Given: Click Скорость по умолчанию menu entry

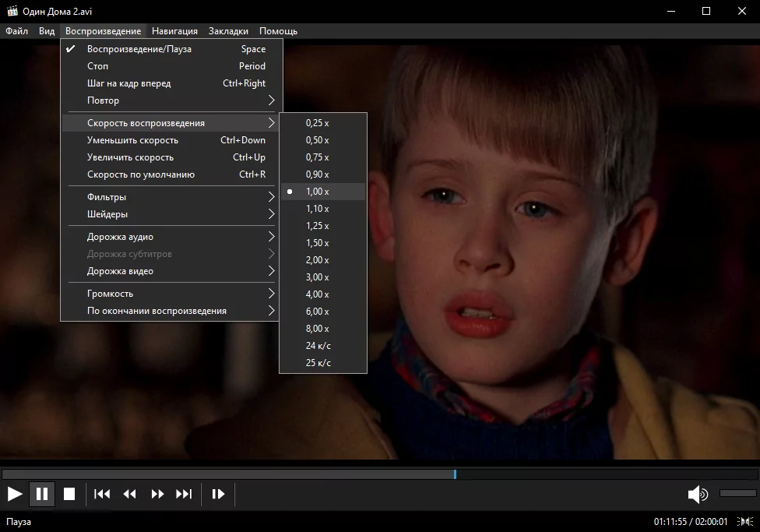Looking at the screenshot, I should click(141, 174).
